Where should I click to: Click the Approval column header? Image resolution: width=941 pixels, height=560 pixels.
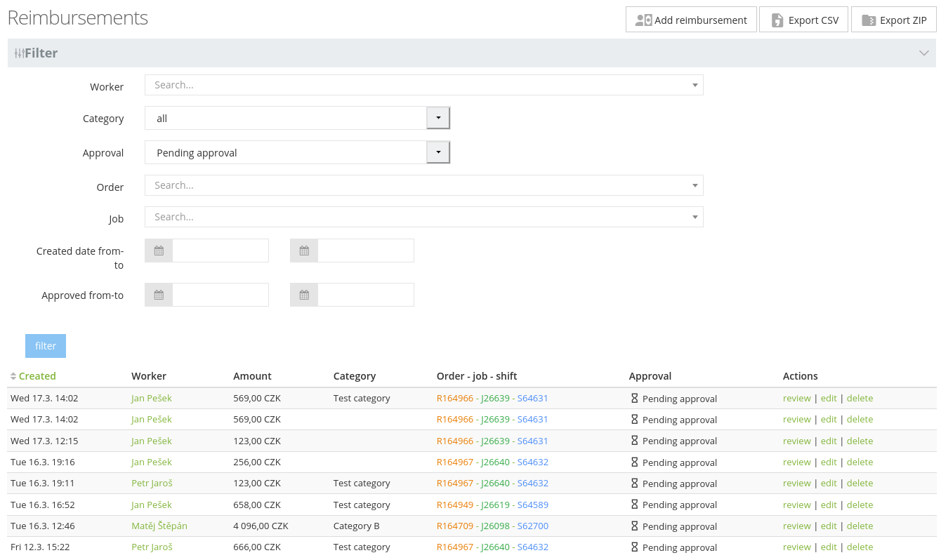point(650,376)
